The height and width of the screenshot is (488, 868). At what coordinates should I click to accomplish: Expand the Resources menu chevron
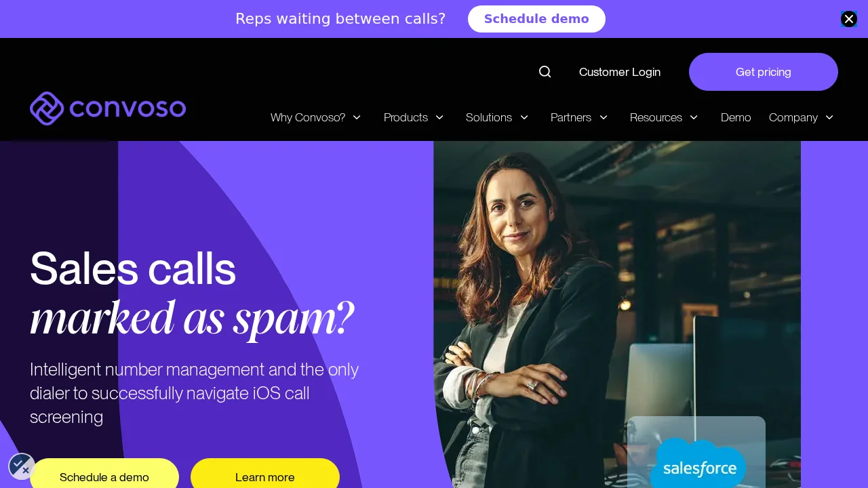pyautogui.click(x=694, y=117)
